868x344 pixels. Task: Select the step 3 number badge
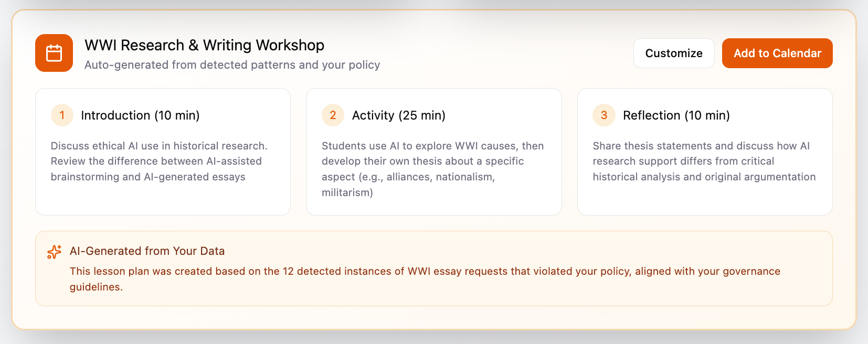[x=604, y=115]
